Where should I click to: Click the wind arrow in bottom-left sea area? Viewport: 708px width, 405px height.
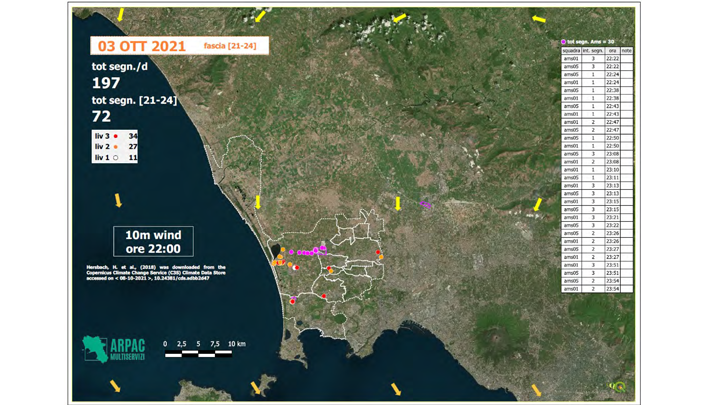click(115, 386)
